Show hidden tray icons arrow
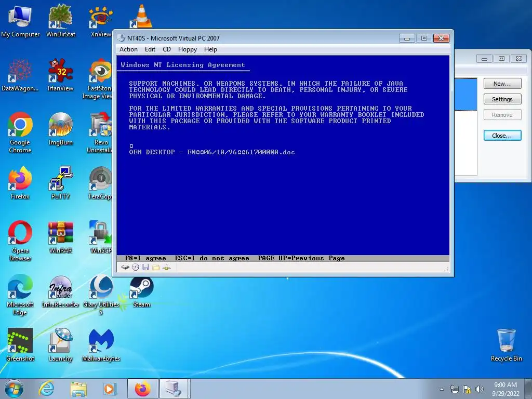The width and height of the screenshot is (532, 399). [x=442, y=389]
